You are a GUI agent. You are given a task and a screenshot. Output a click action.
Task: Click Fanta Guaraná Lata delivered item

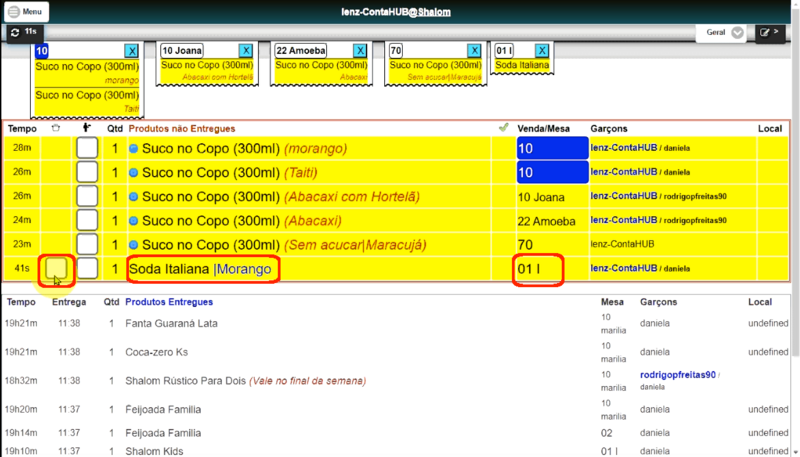171,323
